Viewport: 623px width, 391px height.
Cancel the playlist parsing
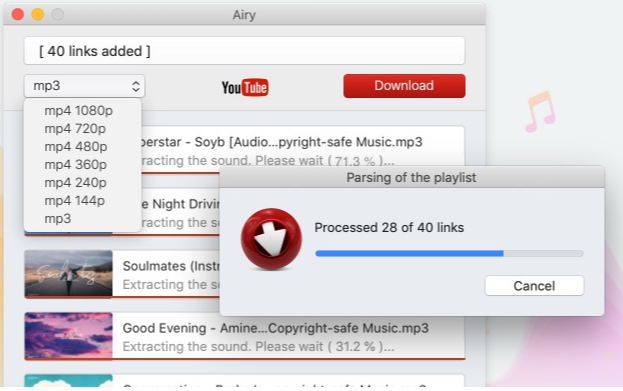pyautogui.click(x=534, y=286)
